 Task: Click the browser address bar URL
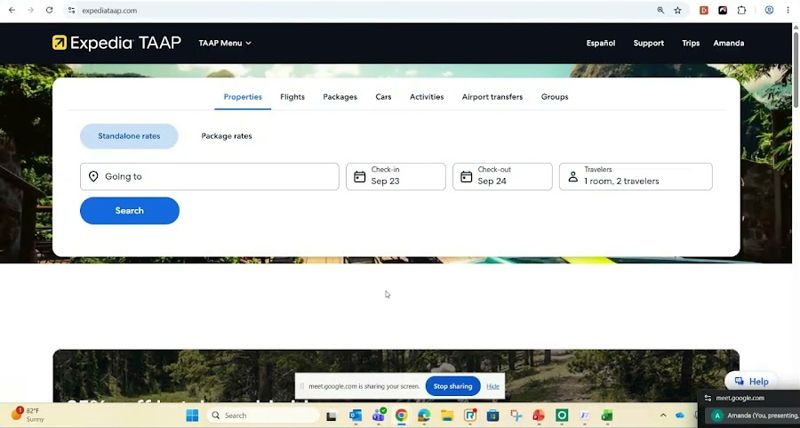click(109, 10)
